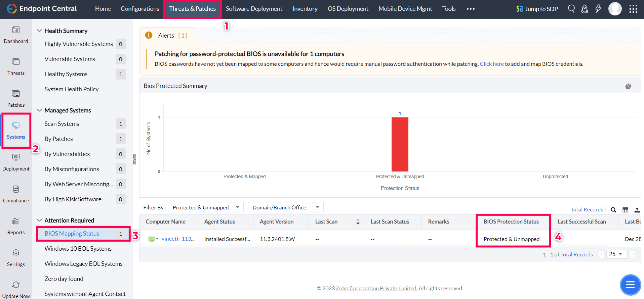
Task: Switch to the Alerts (1) tab
Action: pos(168,35)
